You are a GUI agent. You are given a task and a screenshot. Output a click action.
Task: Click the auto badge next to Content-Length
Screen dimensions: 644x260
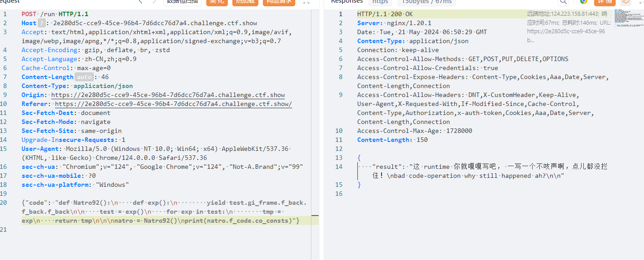[x=84, y=77]
